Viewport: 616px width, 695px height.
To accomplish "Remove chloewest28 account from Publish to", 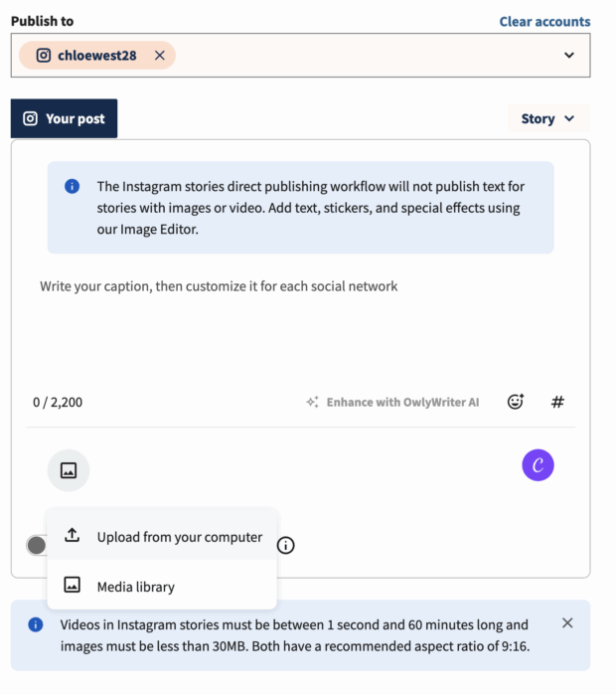I will click(x=160, y=56).
